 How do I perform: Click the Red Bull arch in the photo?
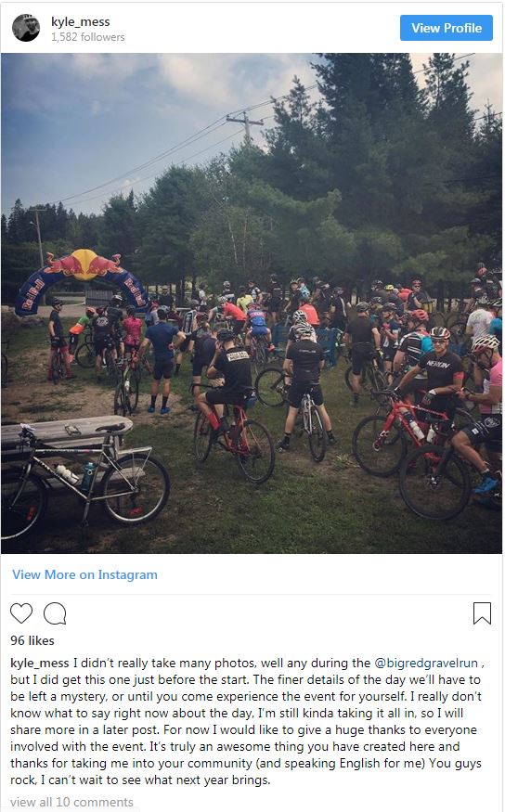(x=82, y=279)
